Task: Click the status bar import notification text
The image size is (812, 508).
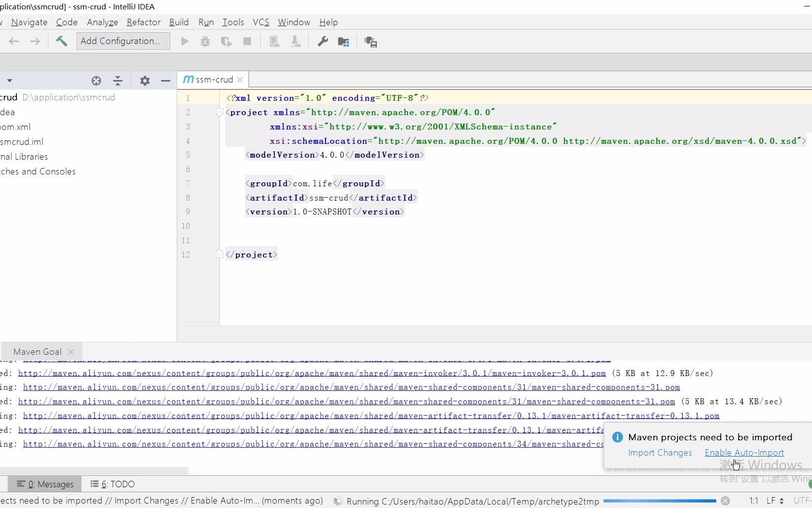Action: (x=162, y=501)
